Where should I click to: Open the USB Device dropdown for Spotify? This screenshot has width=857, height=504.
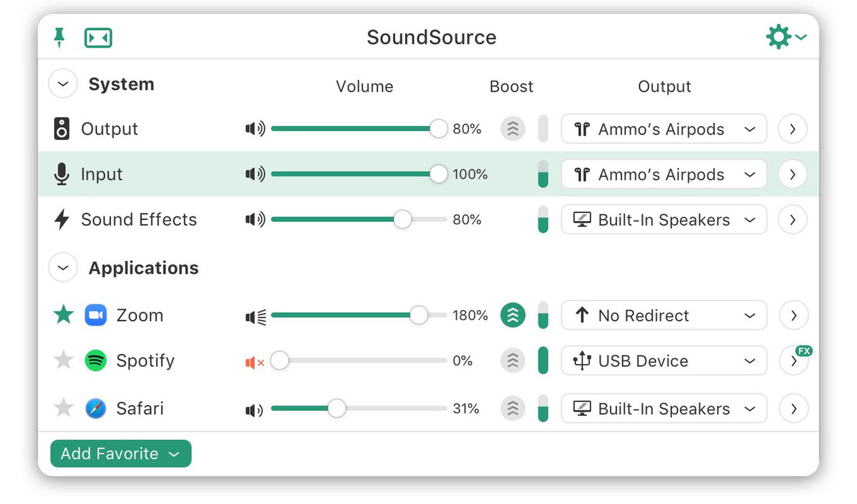[x=664, y=360]
